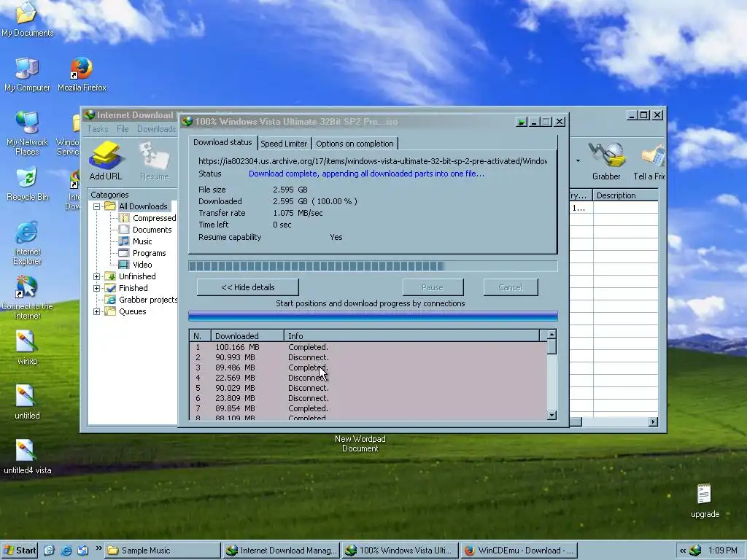This screenshot has width=747, height=560.
Task: Open the winxp file icon
Action: click(27, 348)
